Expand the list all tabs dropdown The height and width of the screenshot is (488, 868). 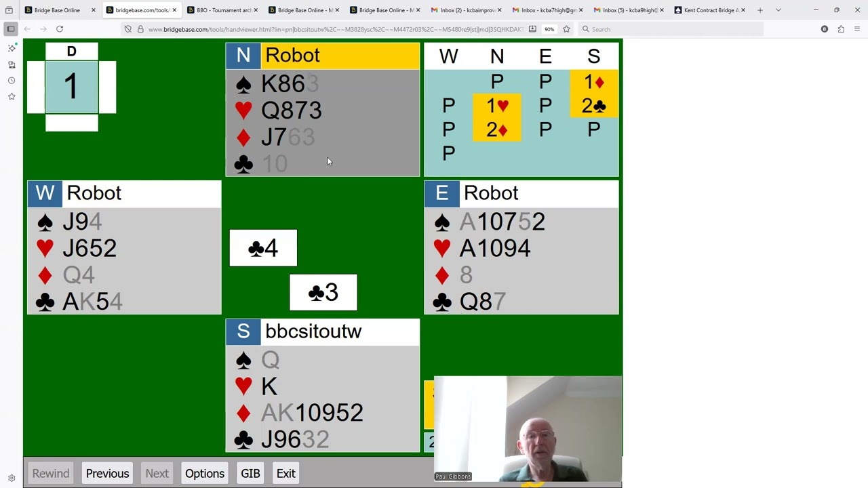point(778,10)
